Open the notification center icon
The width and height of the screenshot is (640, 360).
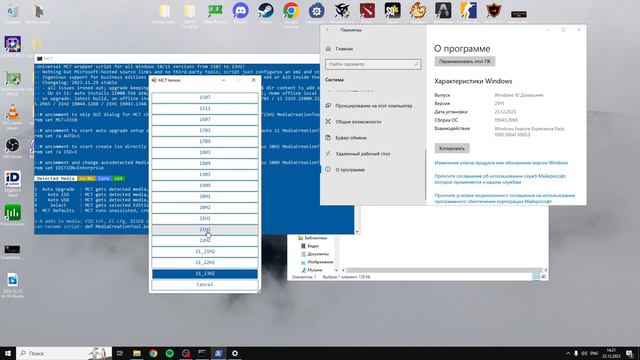(x=630, y=353)
